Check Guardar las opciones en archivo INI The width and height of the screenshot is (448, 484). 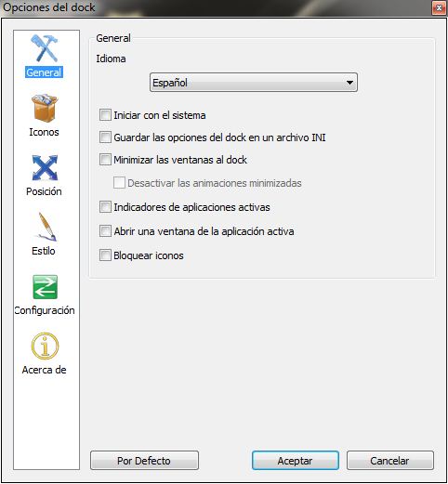pyautogui.click(x=105, y=137)
